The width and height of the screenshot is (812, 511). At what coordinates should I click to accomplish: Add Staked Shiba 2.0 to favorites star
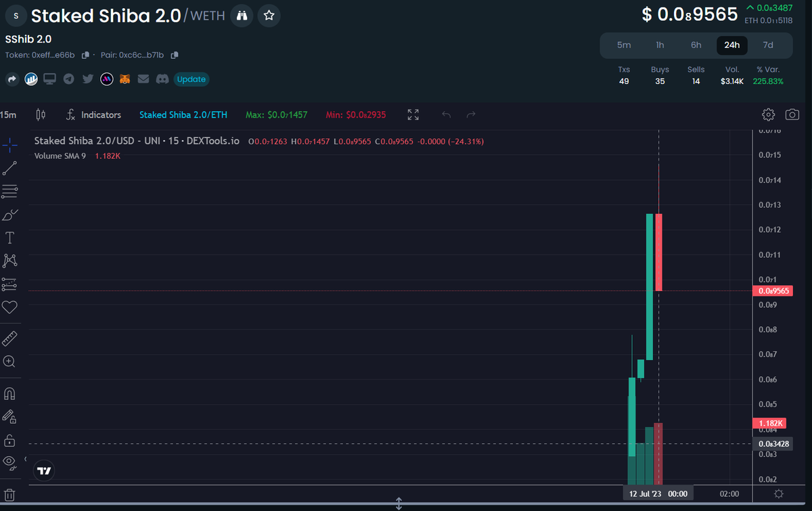[269, 15]
